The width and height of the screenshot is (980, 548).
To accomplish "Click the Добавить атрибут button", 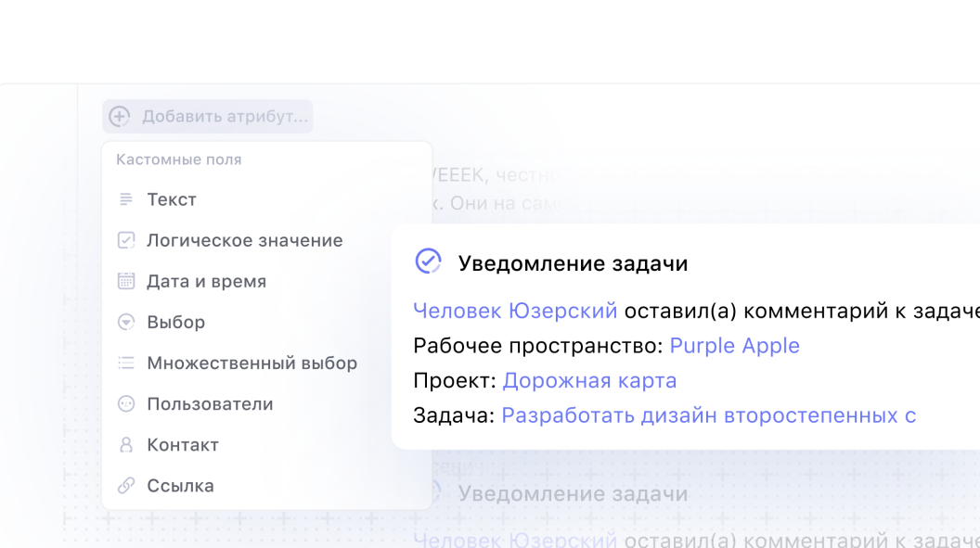I will 207,116.
